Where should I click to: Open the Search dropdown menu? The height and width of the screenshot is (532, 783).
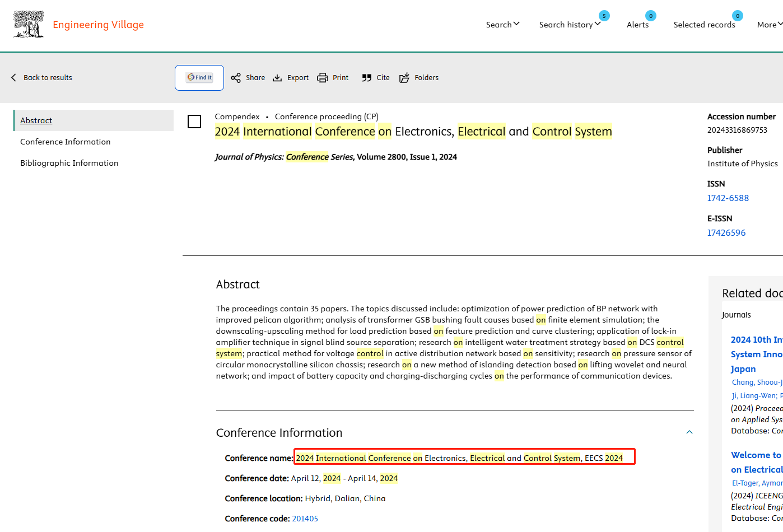502,25
